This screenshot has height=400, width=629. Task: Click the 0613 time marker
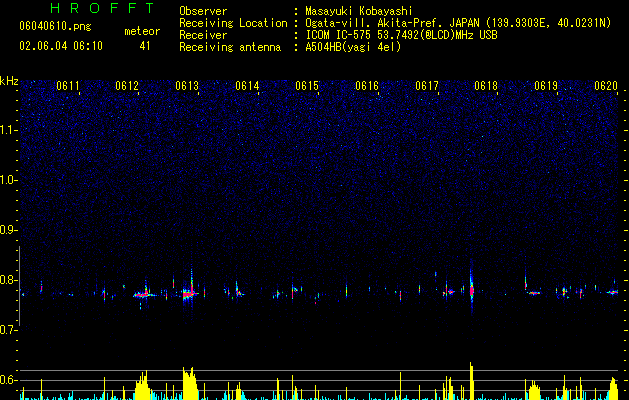point(187,86)
